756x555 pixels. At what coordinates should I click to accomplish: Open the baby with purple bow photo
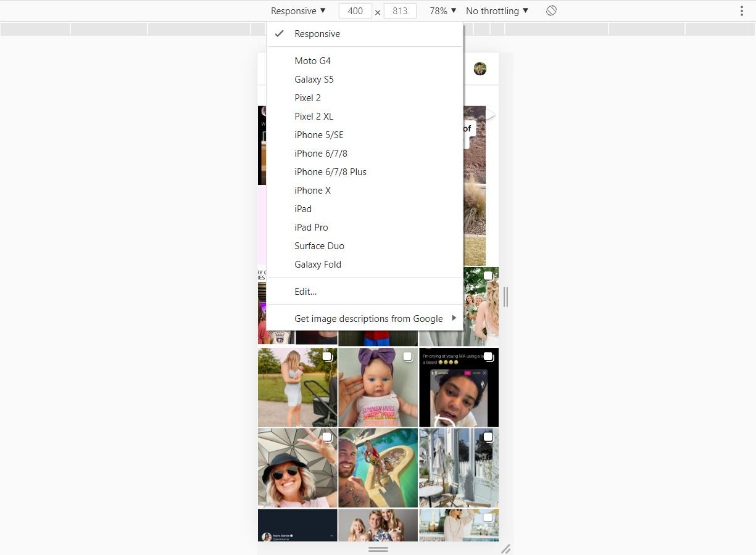click(378, 387)
